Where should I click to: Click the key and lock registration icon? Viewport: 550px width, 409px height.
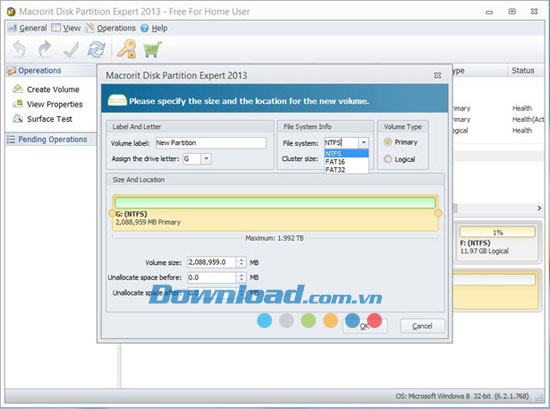[x=127, y=49]
